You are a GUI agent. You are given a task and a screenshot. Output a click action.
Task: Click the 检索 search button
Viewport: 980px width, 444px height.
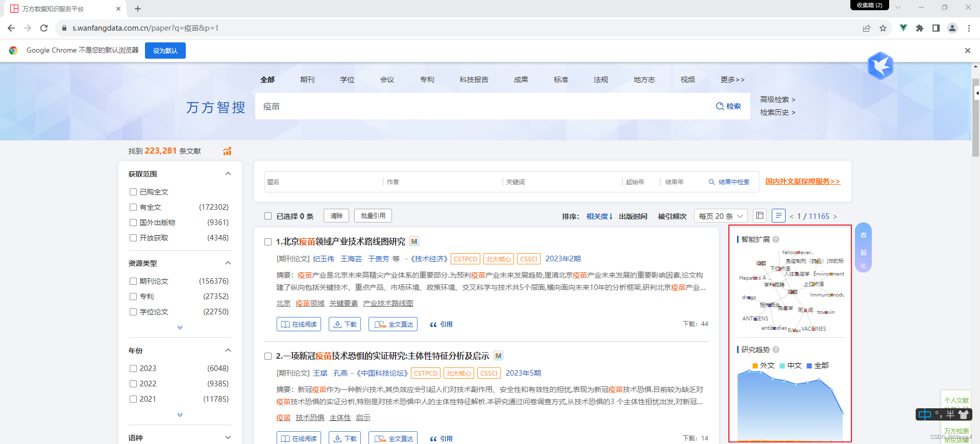729,106
